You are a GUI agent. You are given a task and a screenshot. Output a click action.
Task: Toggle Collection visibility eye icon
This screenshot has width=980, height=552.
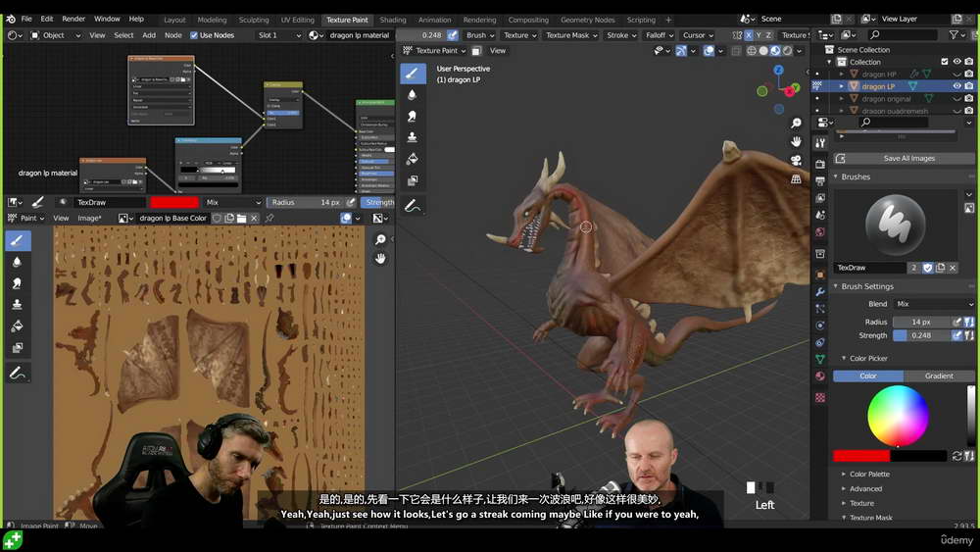coord(956,61)
